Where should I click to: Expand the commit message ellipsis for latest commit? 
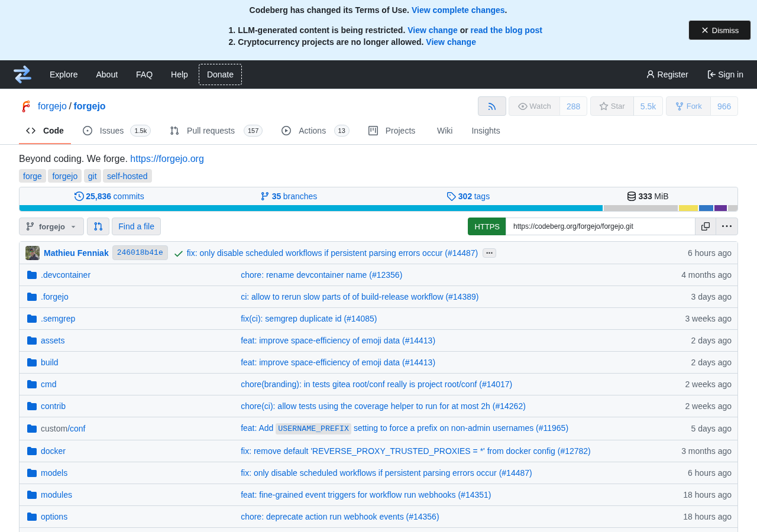489,253
